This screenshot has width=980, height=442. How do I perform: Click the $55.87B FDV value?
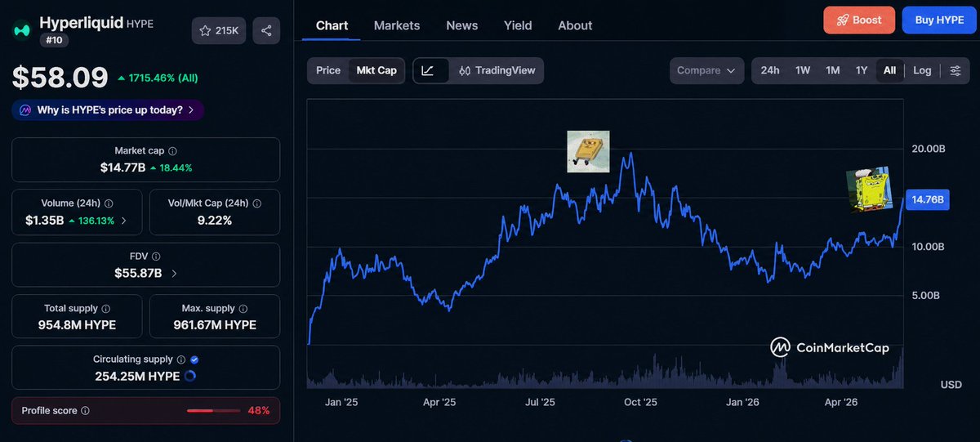click(138, 273)
